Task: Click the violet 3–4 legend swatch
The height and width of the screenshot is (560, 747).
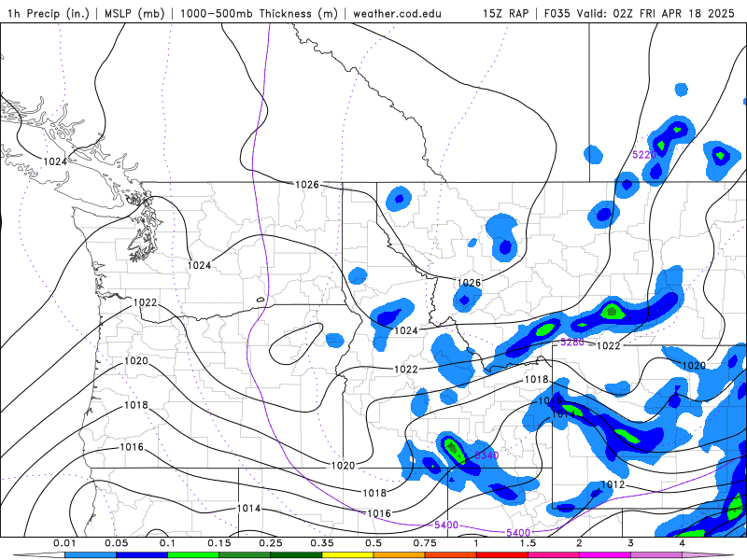Action: (x=656, y=555)
